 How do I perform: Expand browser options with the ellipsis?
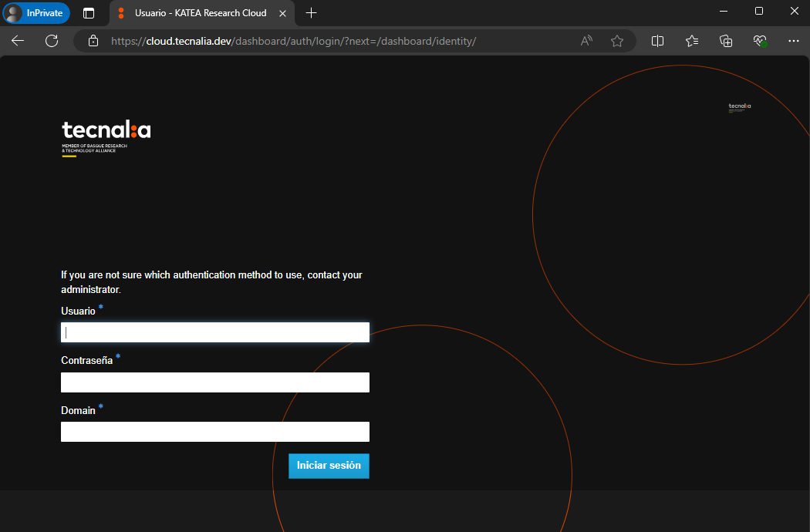794,41
